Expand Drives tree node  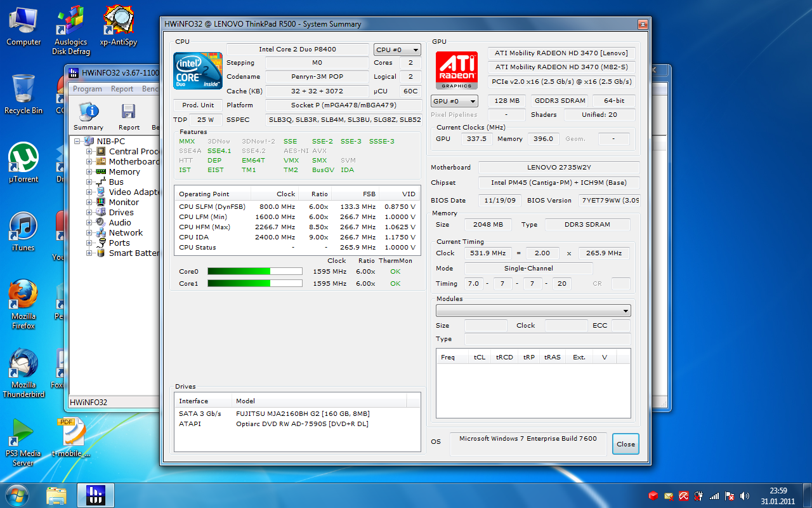(x=89, y=212)
